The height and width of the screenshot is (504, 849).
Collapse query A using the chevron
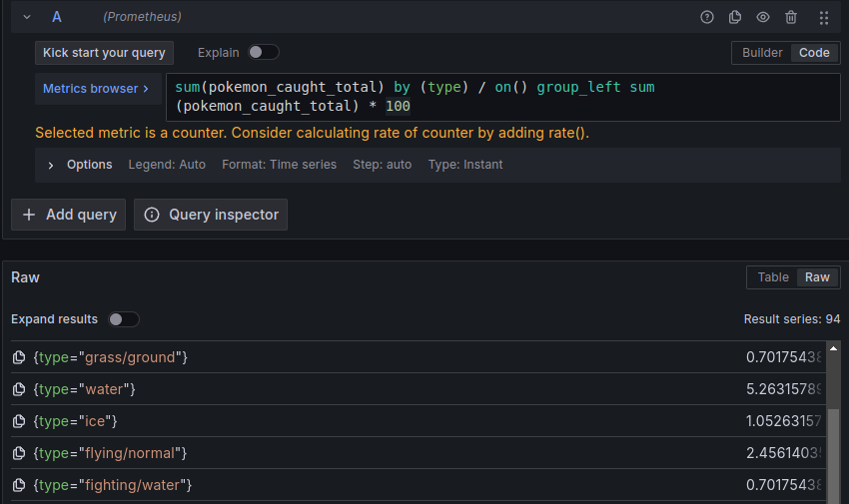pyautogui.click(x=27, y=17)
